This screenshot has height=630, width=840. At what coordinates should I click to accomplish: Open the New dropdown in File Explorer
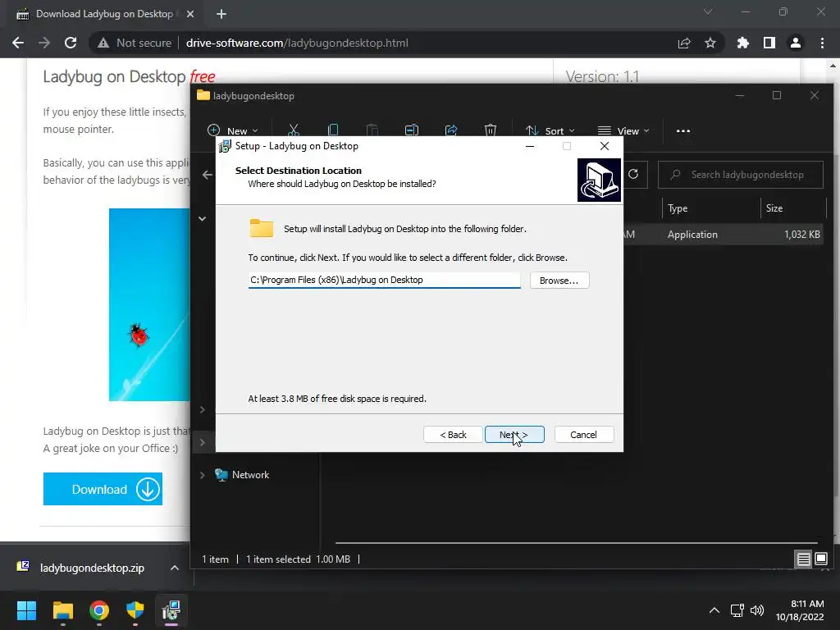click(232, 130)
